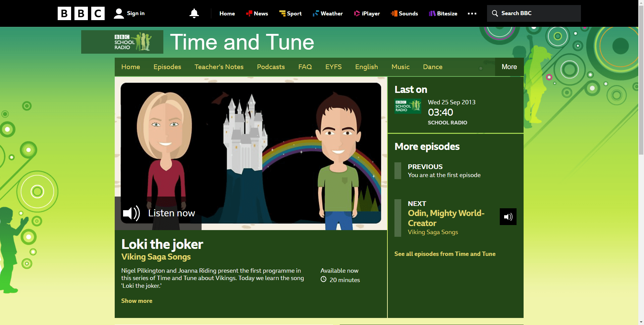This screenshot has width=644, height=325.
Task: Switch to the Episodes tab
Action: [x=167, y=67]
